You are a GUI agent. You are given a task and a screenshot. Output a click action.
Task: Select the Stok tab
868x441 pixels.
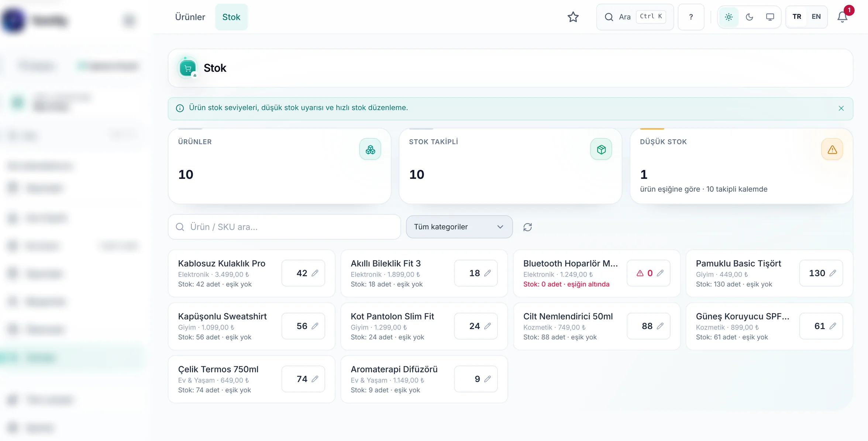coord(231,17)
